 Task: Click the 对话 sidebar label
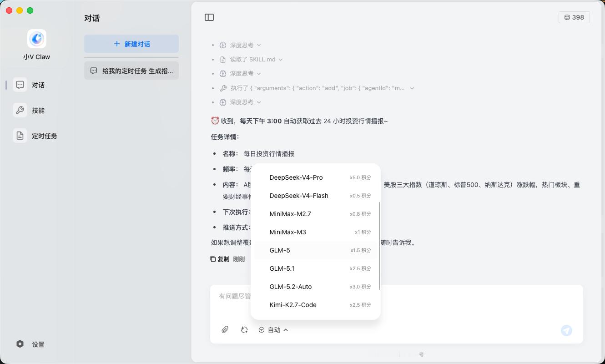coord(38,85)
